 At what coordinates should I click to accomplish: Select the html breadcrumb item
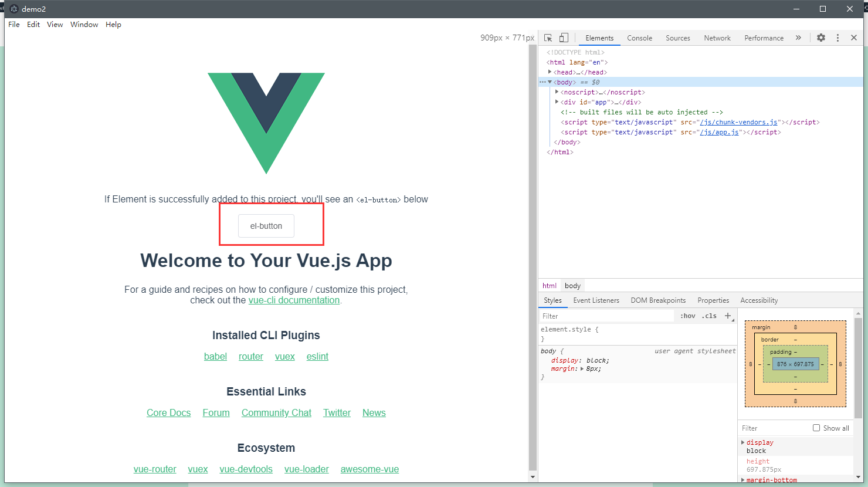pyautogui.click(x=550, y=286)
